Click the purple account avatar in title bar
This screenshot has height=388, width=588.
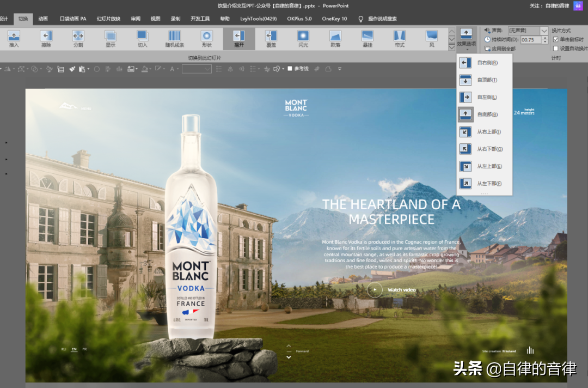pyautogui.click(x=578, y=5)
